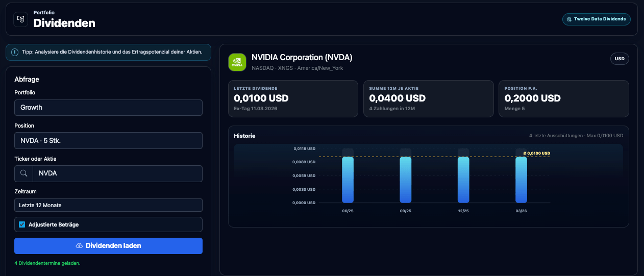Screen dimensions: 644x276
Task: Toggle the Adjustierte Beträge checkbox
Action: click(x=22, y=224)
